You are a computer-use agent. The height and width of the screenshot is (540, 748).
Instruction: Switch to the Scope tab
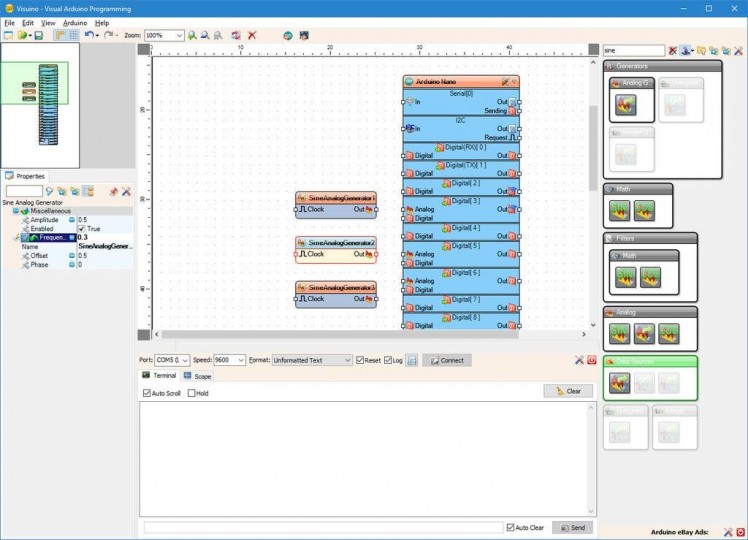(197, 376)
